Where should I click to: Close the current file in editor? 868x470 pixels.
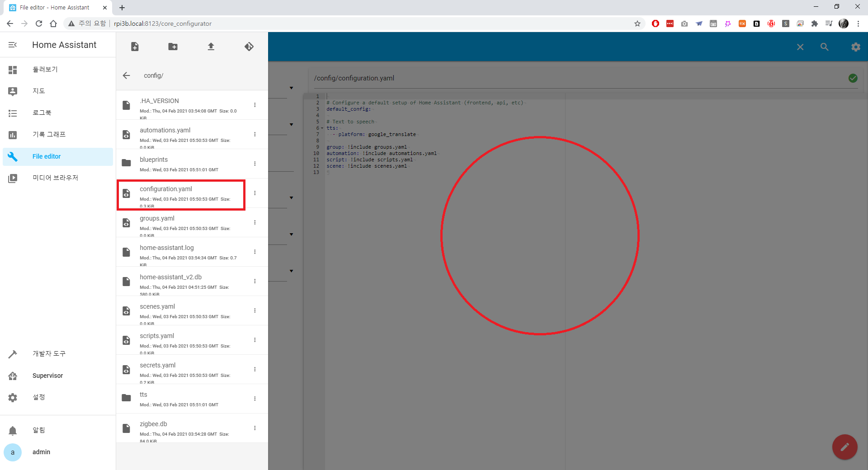(x=800, y=47)
